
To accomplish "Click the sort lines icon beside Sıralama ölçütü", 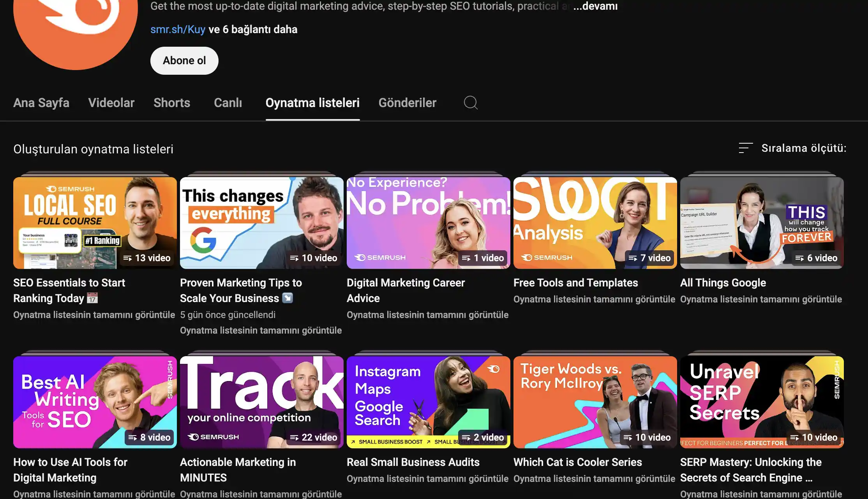I will [x=746, y=148].
